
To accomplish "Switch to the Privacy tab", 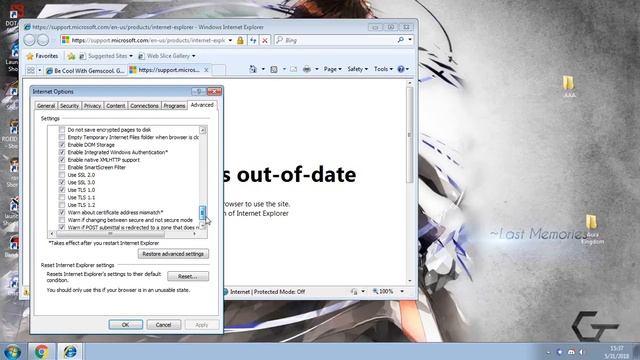I will pos(92,106).
